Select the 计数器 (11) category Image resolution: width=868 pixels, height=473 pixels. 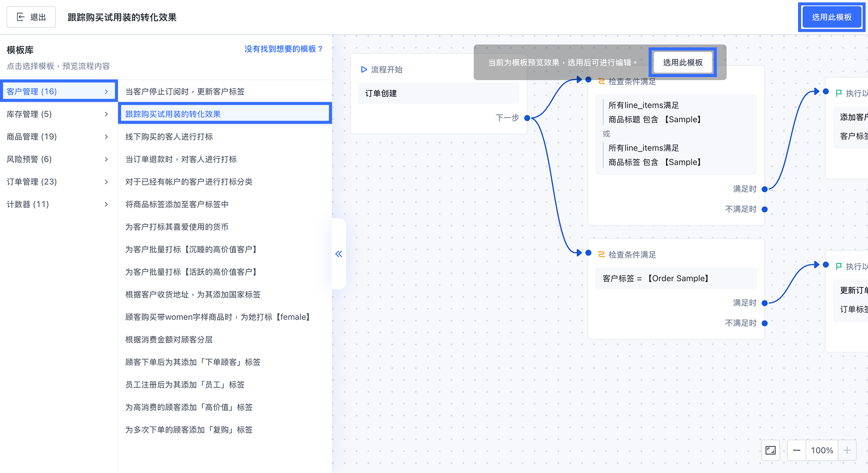(x=59, y=204)
